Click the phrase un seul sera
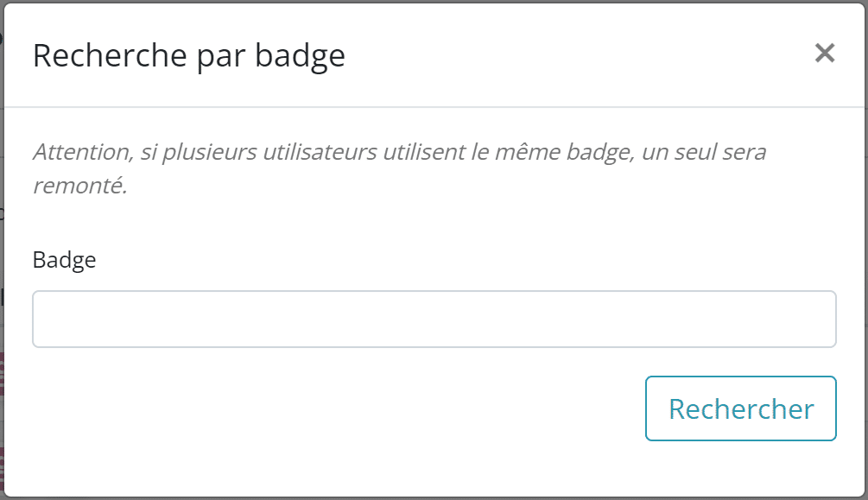This screenshot has width=868, height=500. 704,152
